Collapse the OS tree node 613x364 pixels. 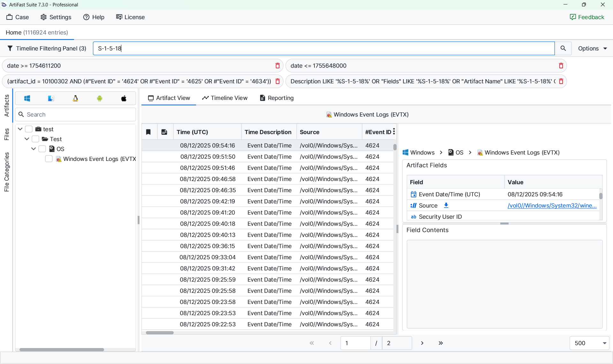(34, 149)
